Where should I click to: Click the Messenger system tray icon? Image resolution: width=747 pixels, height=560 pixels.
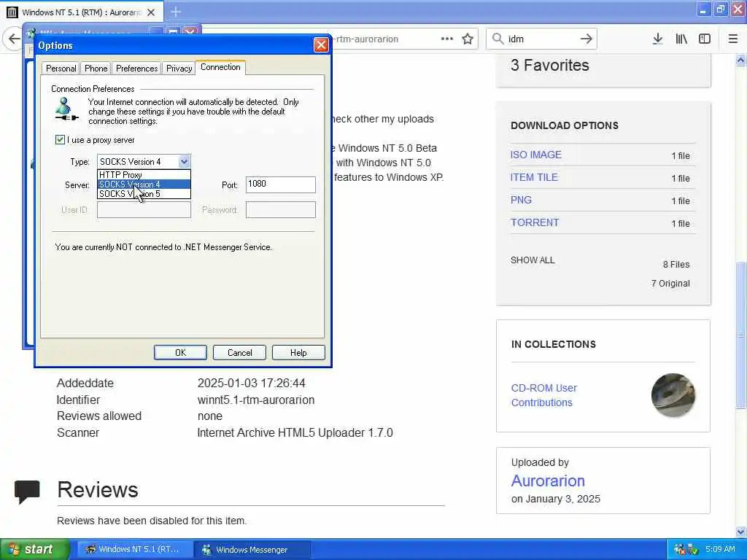pos(680,550)
